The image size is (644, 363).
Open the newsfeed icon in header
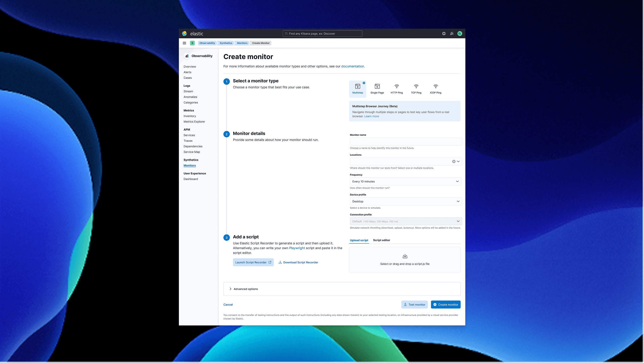[452, 33]
